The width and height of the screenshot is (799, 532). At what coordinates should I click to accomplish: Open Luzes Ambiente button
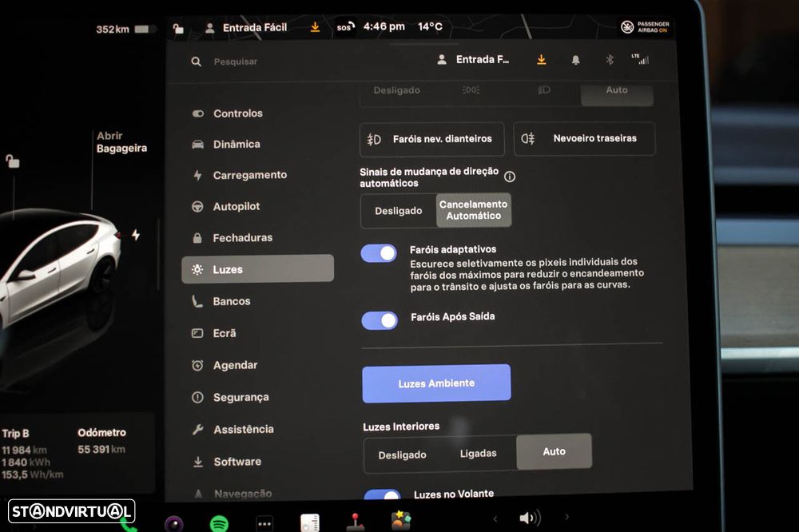(x=437, y=383)
